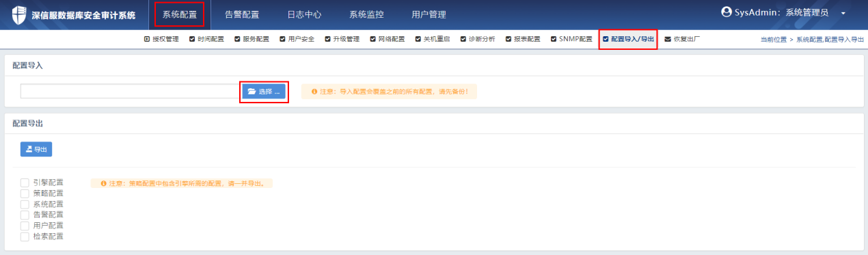Click the SysAdmin user avatar icon
Viewport: 868px width, 255px height.
click(727, 12)
